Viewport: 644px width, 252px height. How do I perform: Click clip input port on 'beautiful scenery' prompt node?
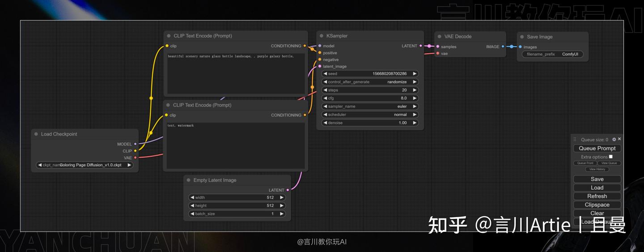point(167,46)
